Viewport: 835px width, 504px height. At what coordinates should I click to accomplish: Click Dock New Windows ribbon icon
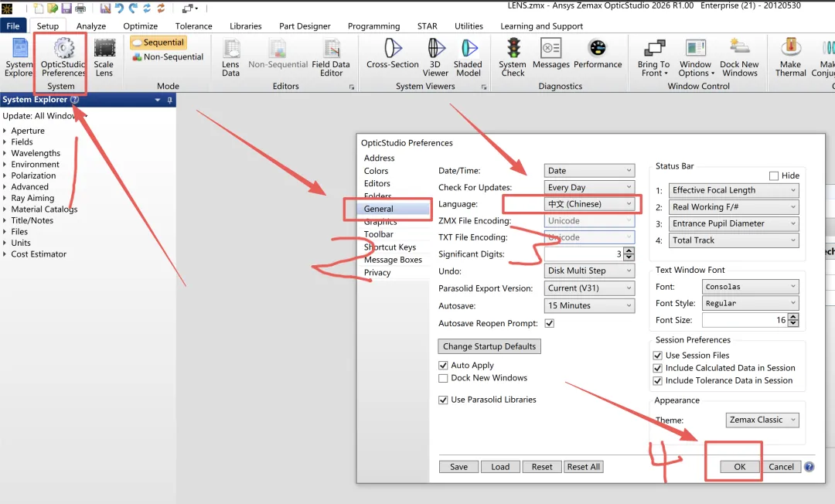pos(739,57)
